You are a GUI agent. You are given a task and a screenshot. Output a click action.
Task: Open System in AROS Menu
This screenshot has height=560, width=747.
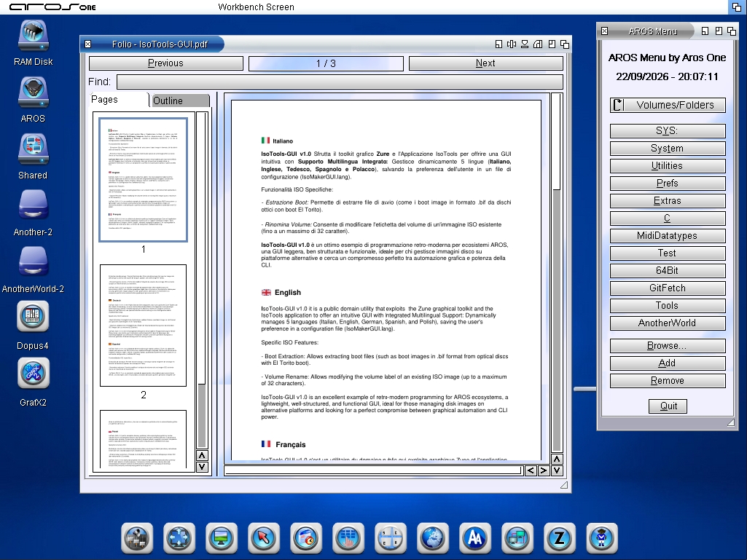pyautogui.click(x=668, y=149)
